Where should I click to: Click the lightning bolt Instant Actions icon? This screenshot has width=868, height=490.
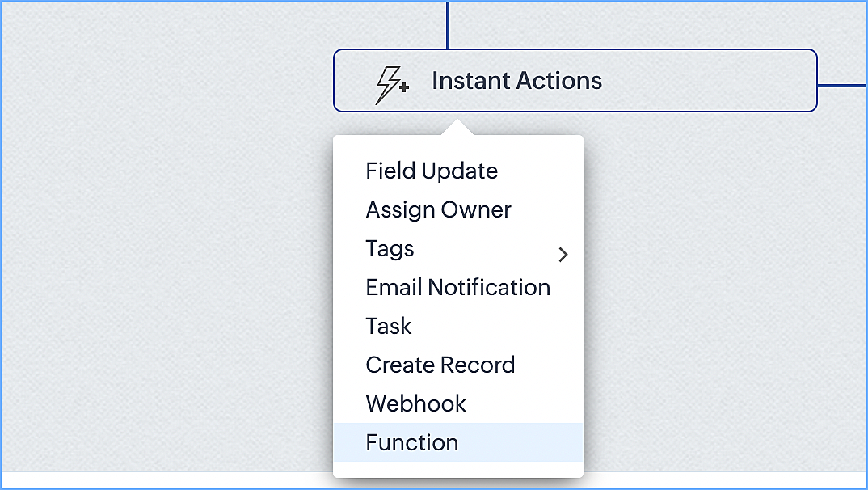(x=391, y=82)
